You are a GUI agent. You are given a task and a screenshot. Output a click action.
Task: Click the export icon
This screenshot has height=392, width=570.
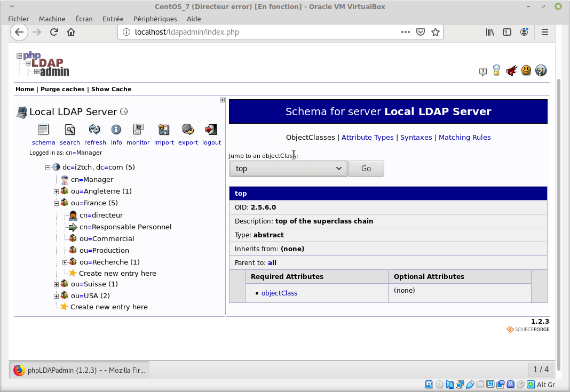pyautogui.click(x=188, y=130)
